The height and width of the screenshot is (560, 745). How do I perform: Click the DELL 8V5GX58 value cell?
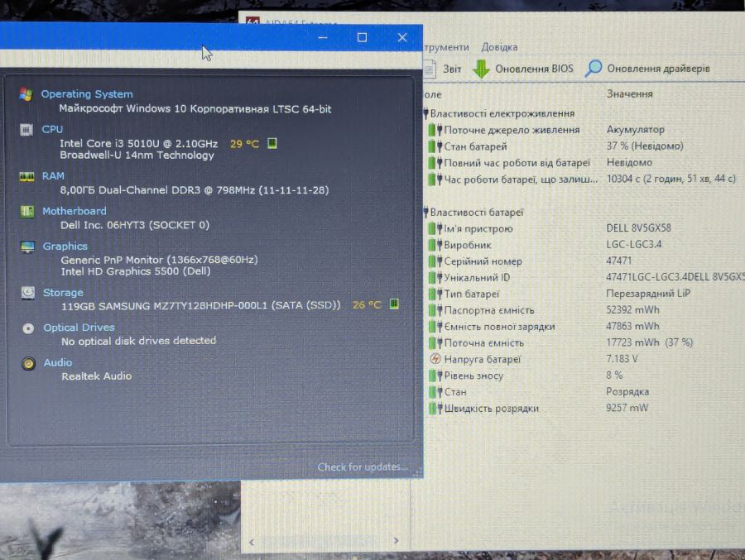[638, 228]
